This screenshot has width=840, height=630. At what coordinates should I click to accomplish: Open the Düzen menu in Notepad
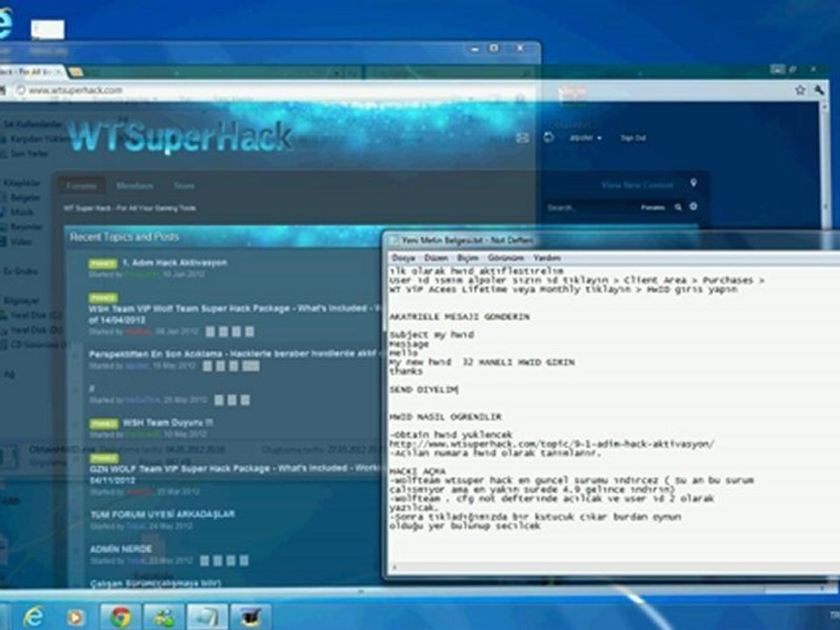(x=436, y=258)
